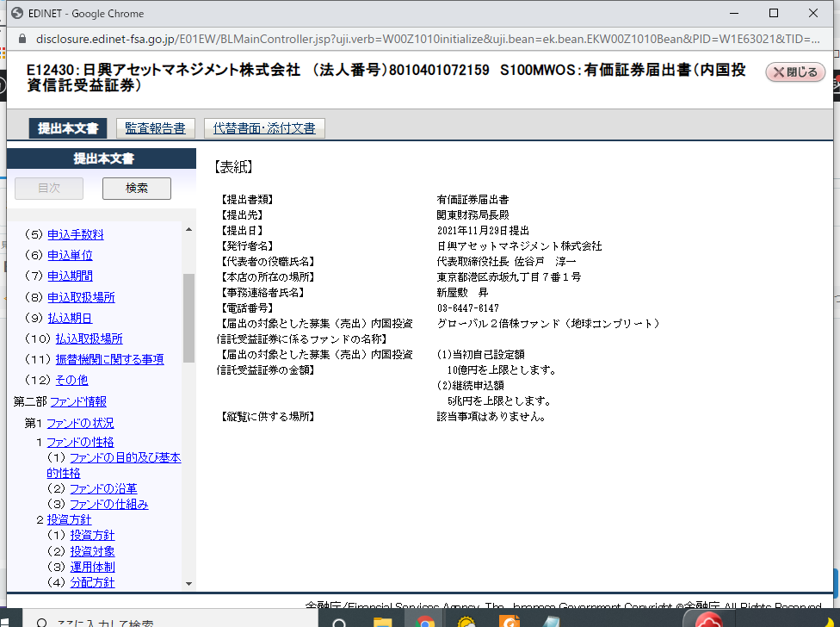The height and width of the screenshot is (627, 840).
Task: Click the sidebar scrollbar thumb
Action: coord(188,319)
